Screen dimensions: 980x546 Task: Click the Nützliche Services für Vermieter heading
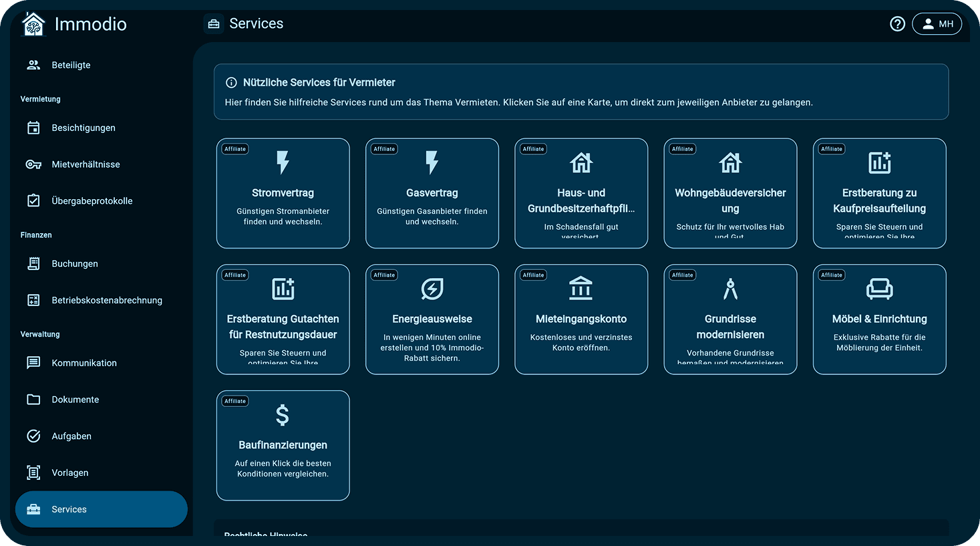(x=319, y=82)
